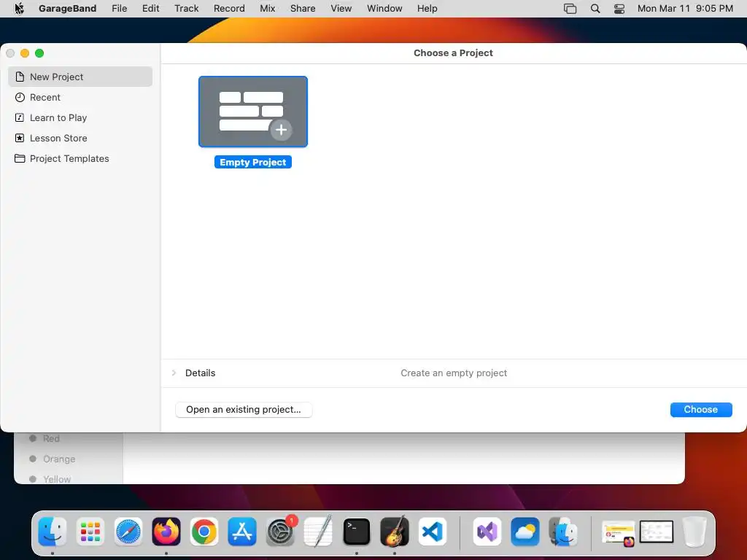Open the Track menu

pos(186,8)
